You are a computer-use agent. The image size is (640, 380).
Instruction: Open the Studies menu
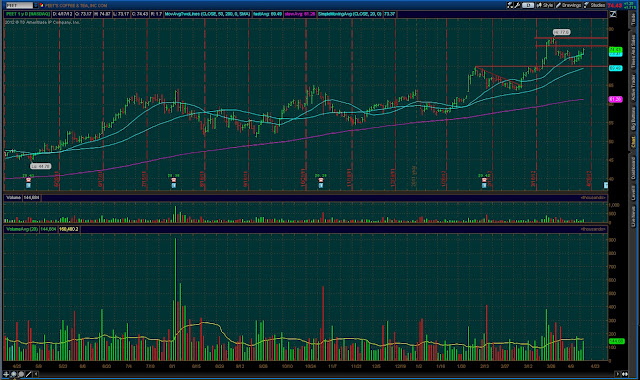click(595, 5)
